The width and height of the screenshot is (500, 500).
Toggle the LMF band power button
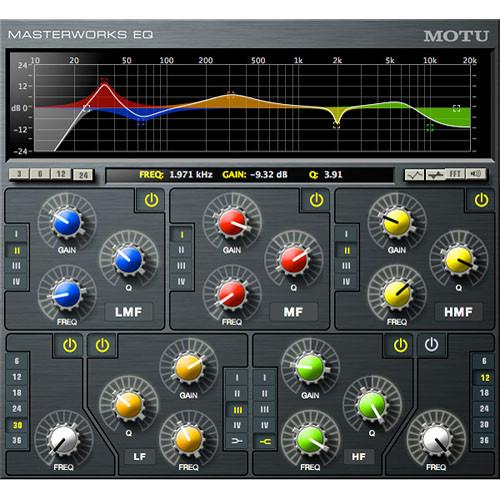click(151, 200)
